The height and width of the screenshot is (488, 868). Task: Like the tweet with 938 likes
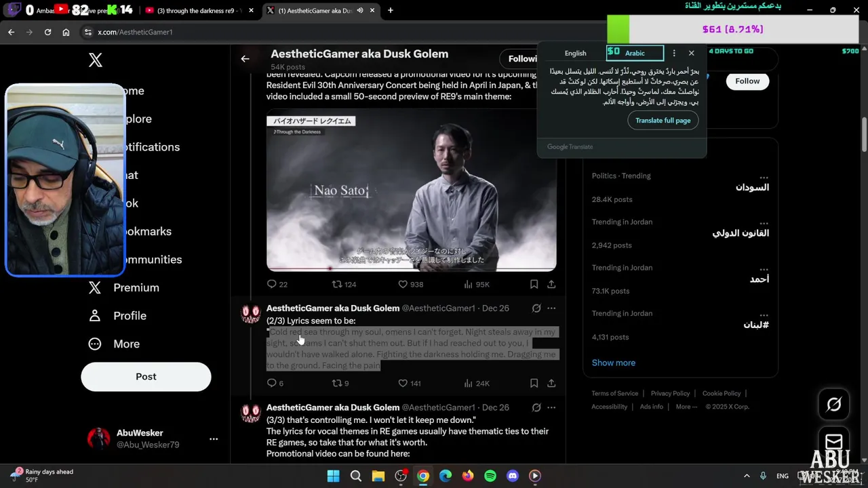(402, 284)
